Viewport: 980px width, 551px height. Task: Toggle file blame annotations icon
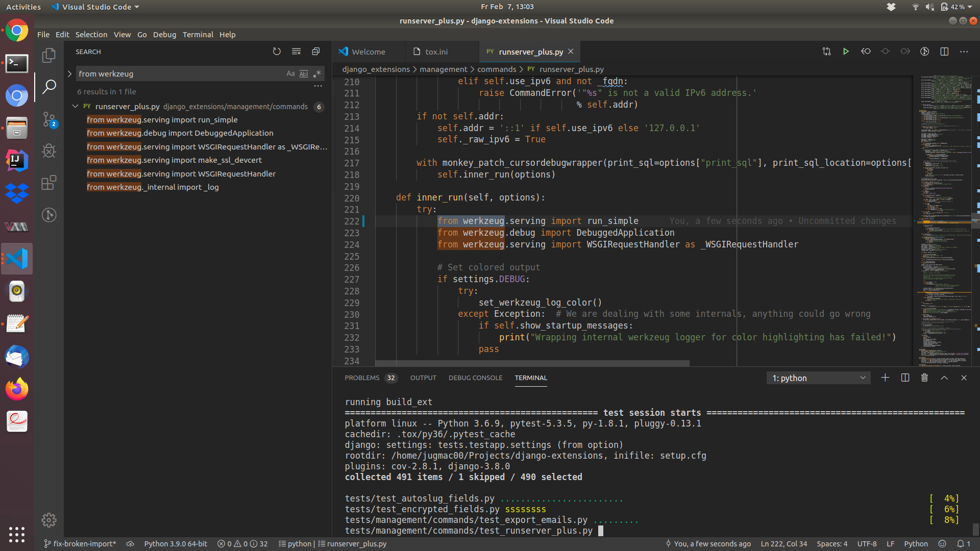924,52
